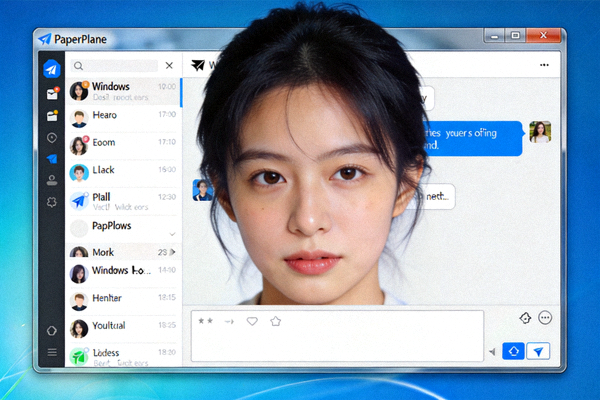
Task: Click the location pin sidebar icon
Action: (x=52, y=138)
